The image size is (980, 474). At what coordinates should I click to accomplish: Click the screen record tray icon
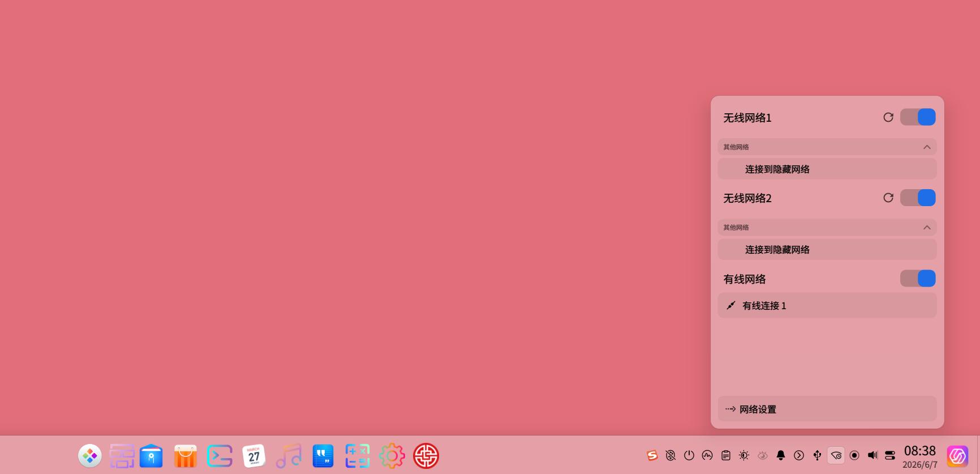coord(854,455)
